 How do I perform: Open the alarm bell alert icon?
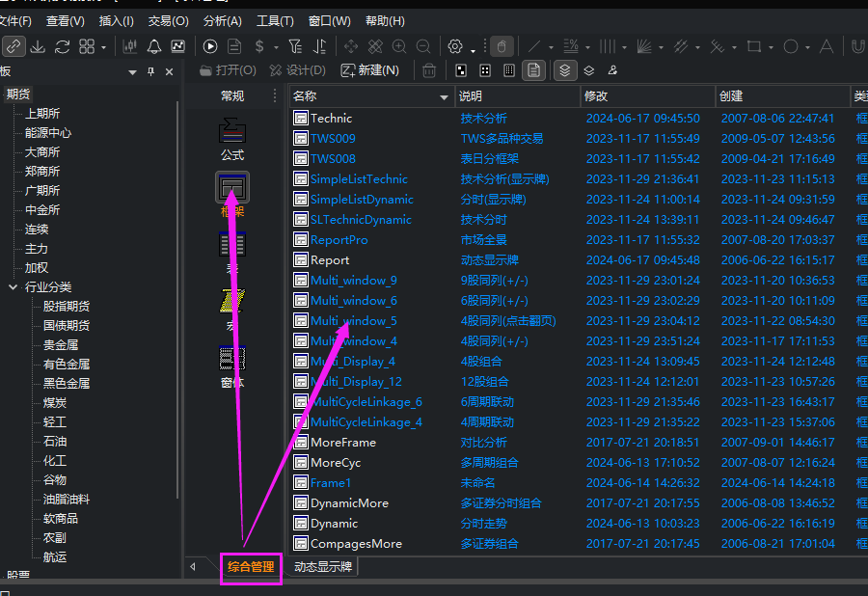(154, 46)
